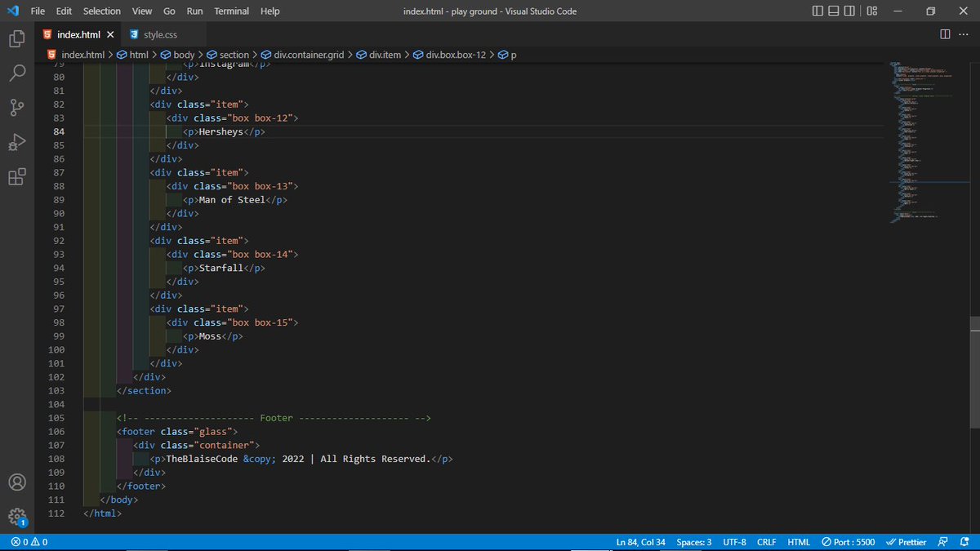Expand index.html breadcrumb
Viewport: 980px width, 551px height.
[77, 55]
